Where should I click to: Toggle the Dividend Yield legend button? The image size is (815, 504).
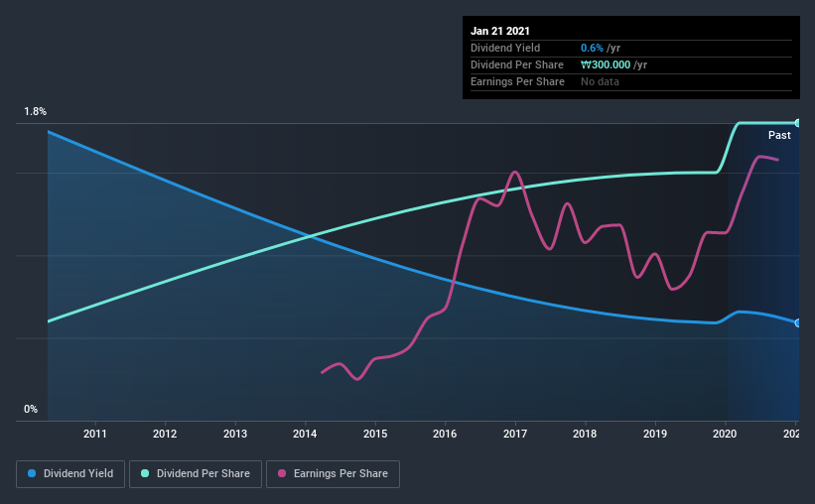(x=70, y=474)
